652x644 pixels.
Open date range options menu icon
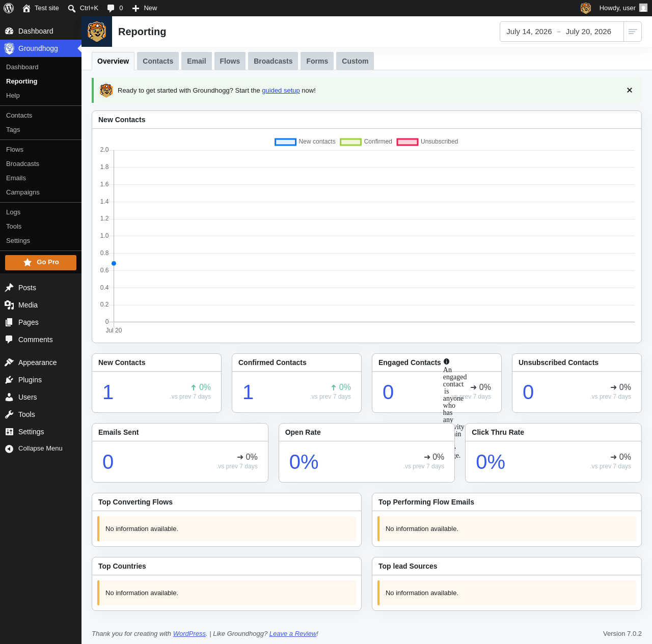[633, 32]
